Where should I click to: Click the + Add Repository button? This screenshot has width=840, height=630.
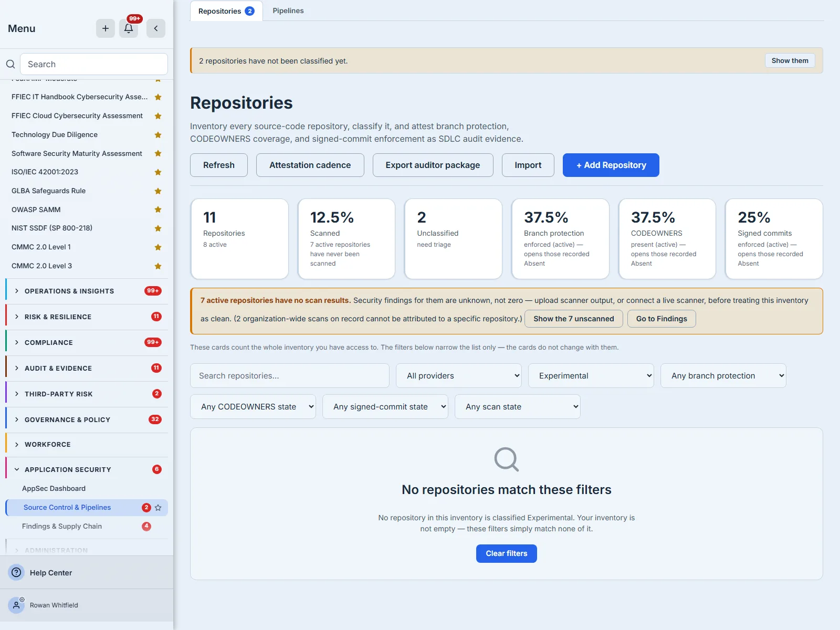(x=611, y=165)
